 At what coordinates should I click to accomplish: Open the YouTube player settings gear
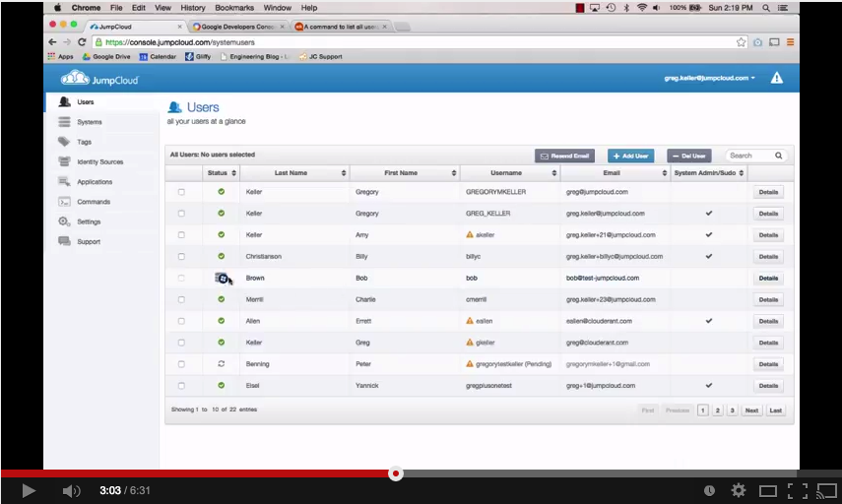(x=739, y=490)
